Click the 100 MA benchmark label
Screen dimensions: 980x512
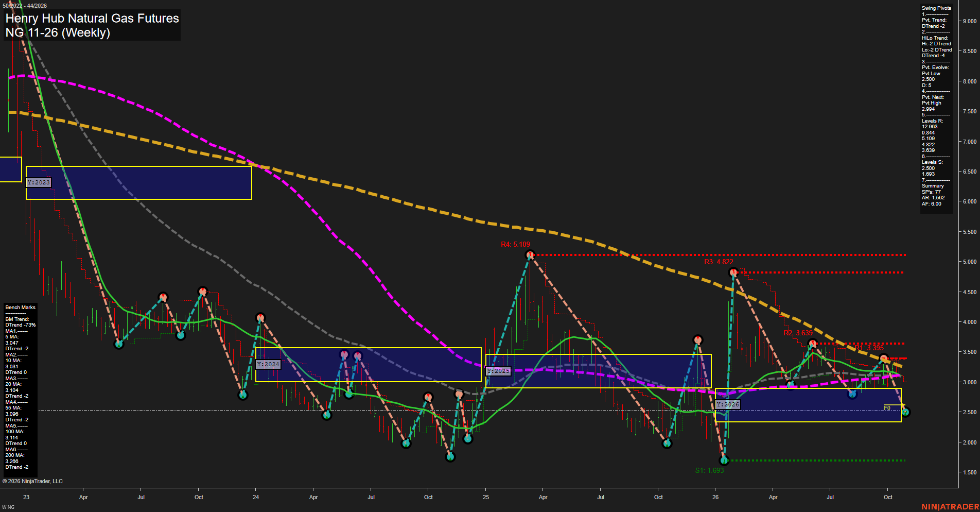click(15, 432)
